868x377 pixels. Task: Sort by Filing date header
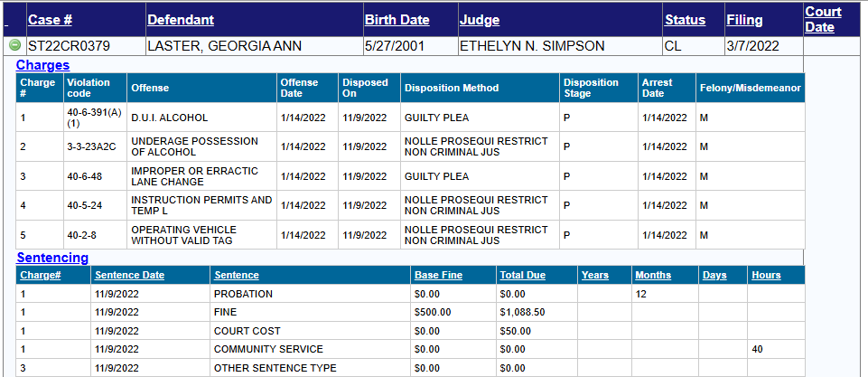744,19
